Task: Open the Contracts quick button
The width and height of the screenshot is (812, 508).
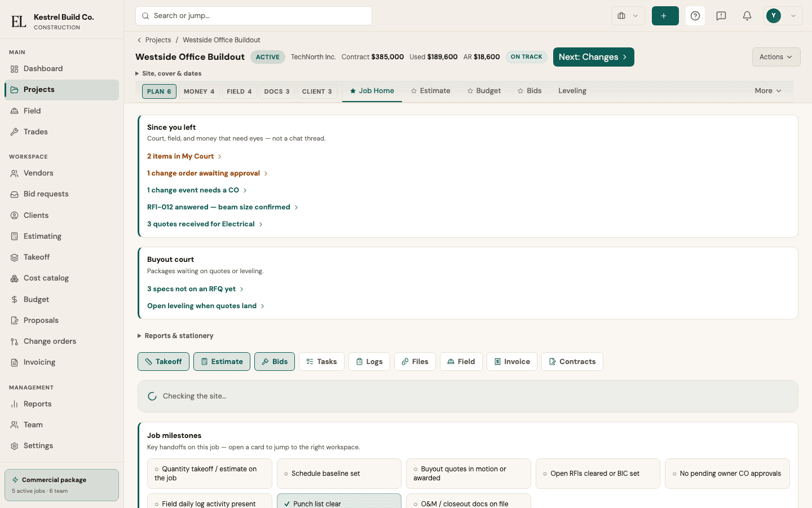Action: [572, 362]
